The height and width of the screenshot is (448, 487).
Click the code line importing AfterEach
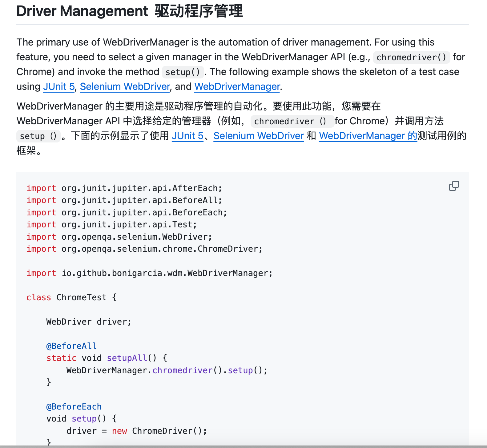124,188
